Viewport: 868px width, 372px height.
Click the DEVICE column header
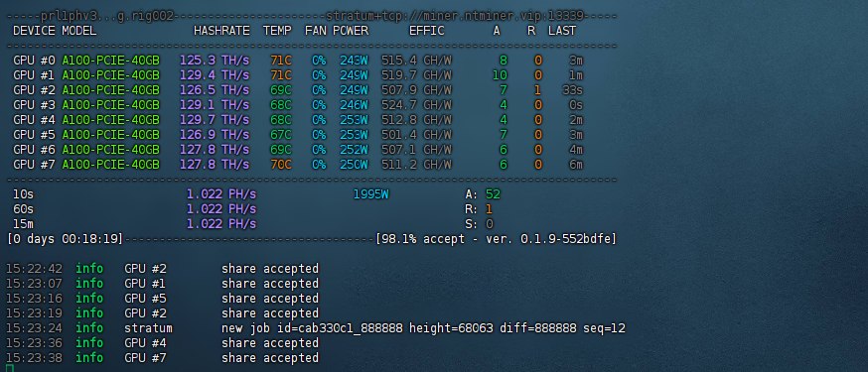tap(35, 31)
